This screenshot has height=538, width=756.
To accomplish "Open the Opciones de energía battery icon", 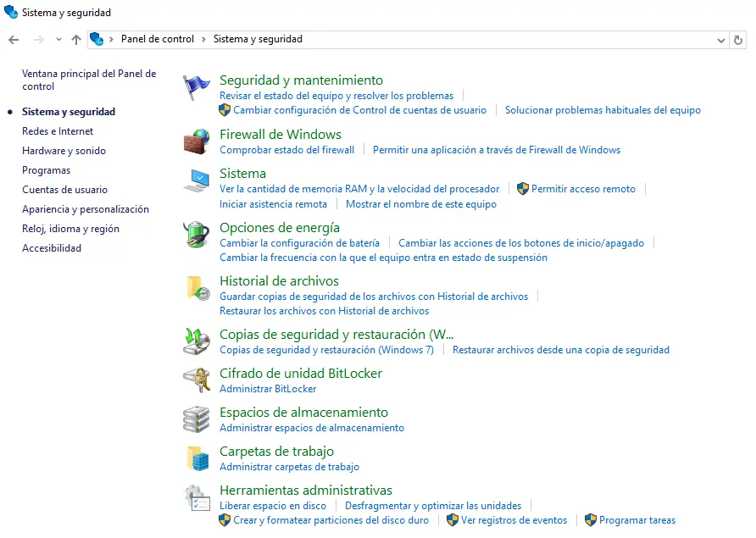I will point(197,235).
